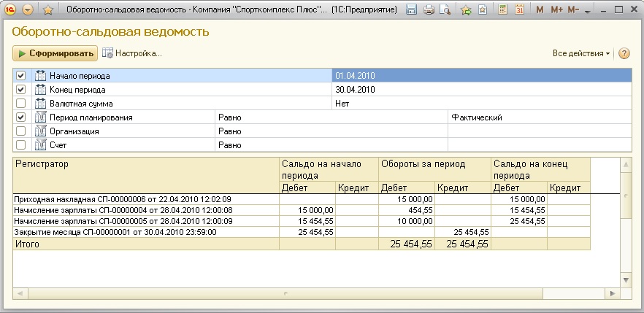The width and height of the screenshot is (644, 313).
Task: Click the vertical scrollbar up arrow
Action: point(626,165)
